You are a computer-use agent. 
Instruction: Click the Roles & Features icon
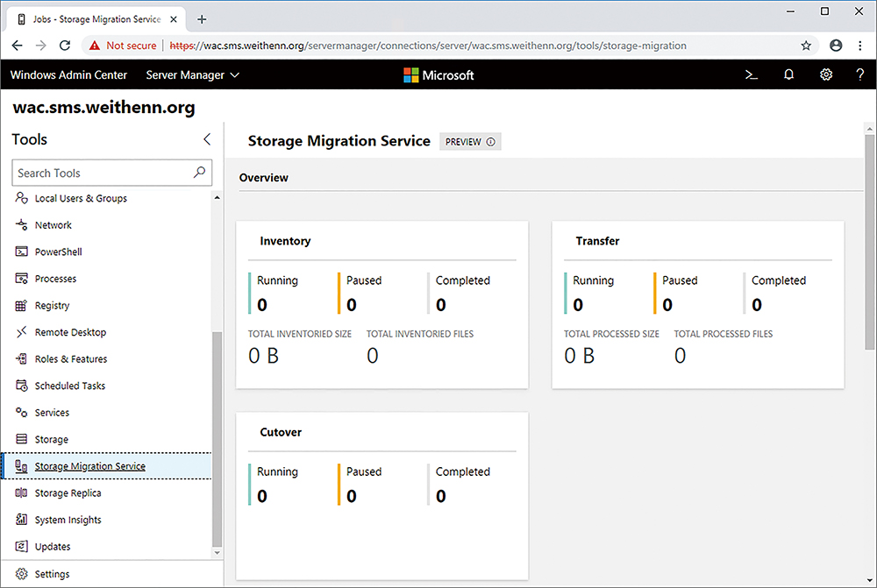[x=21, y=358]
